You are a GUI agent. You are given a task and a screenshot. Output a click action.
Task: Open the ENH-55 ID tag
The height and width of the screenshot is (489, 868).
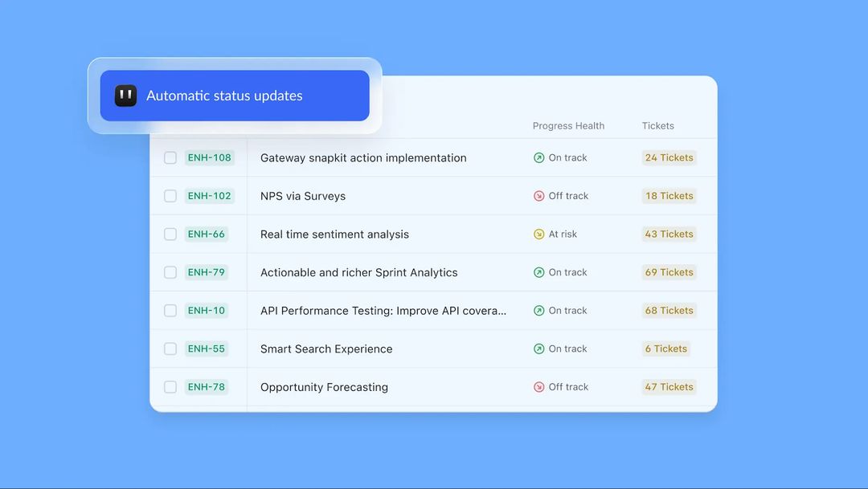tap(207, 348)
